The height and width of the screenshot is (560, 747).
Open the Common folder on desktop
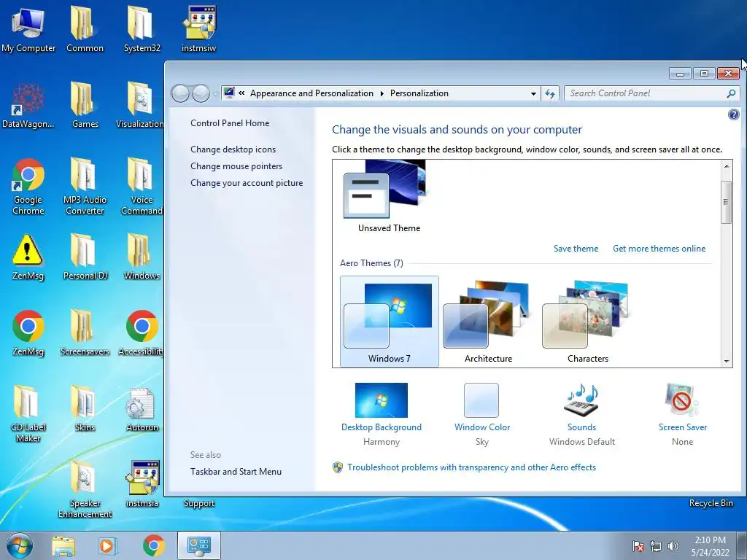click(x=85, y=29)
